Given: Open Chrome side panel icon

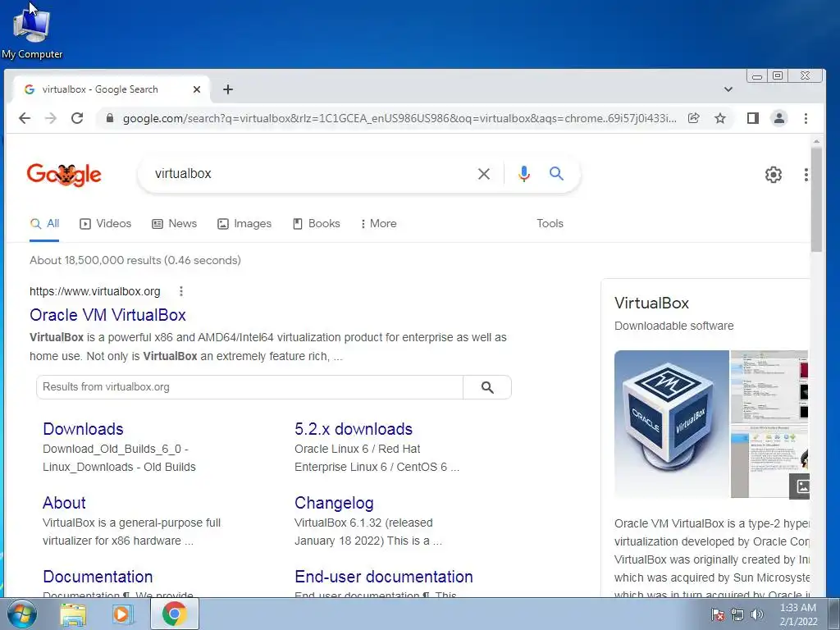Looking at the screenshot, I should (x=753, y=118).
